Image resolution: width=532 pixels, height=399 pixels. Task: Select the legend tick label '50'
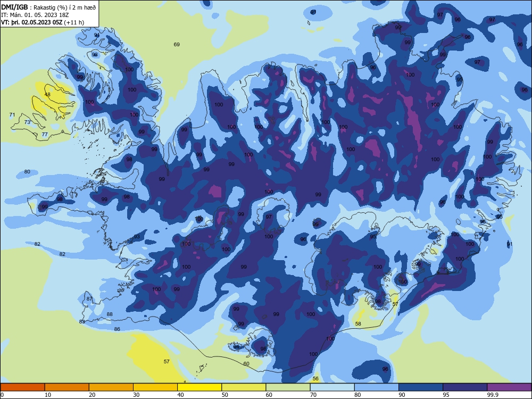click(225, 395)
